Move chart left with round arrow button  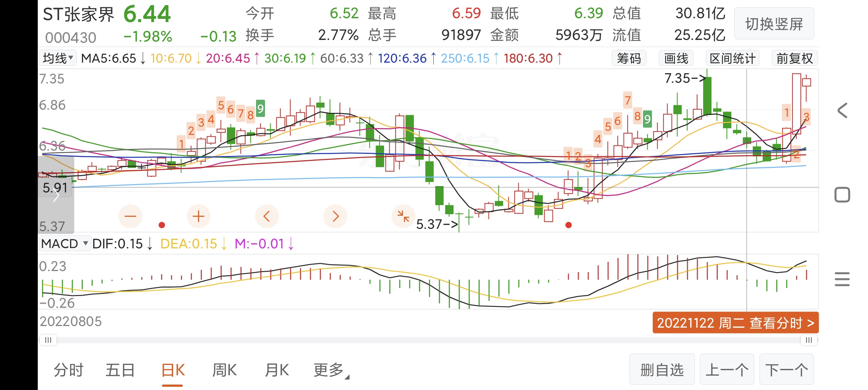tap(267, 216)
